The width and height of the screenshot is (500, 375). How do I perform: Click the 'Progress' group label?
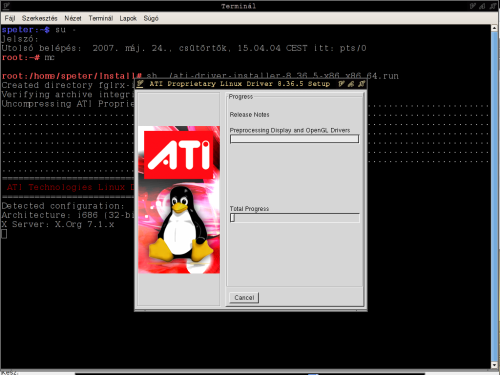tap(241, 97)
